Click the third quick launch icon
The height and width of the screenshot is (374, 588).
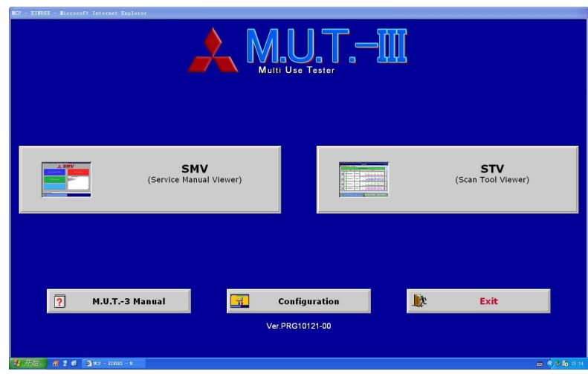tap(74, 363)
